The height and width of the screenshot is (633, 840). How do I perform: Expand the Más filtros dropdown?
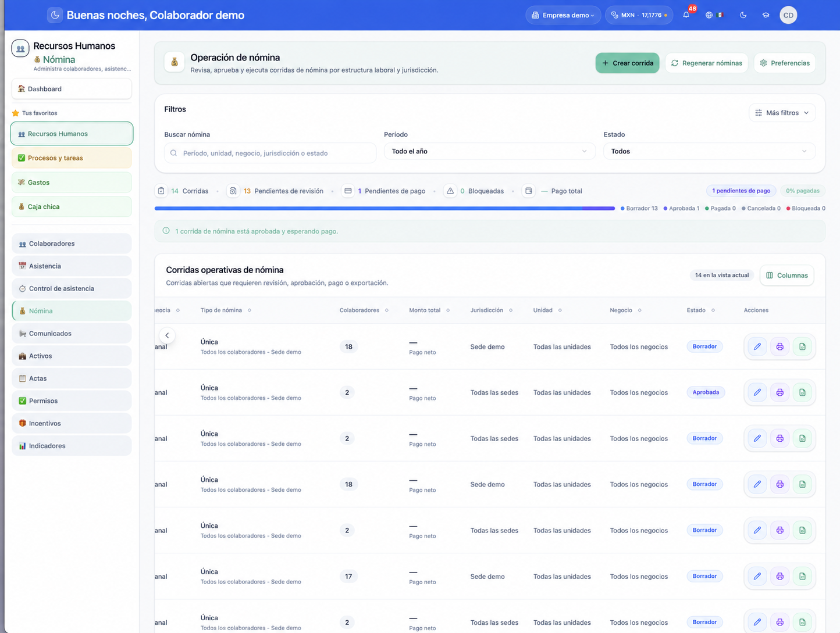(782, 113)
